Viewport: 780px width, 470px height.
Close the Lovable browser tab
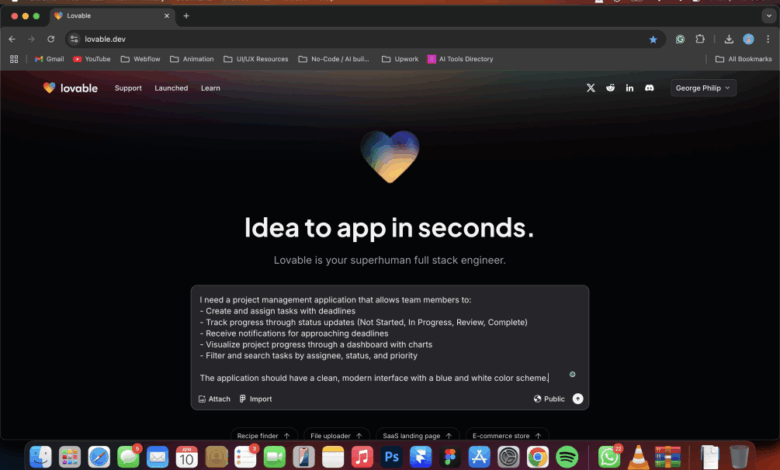[x=167, y=16]
